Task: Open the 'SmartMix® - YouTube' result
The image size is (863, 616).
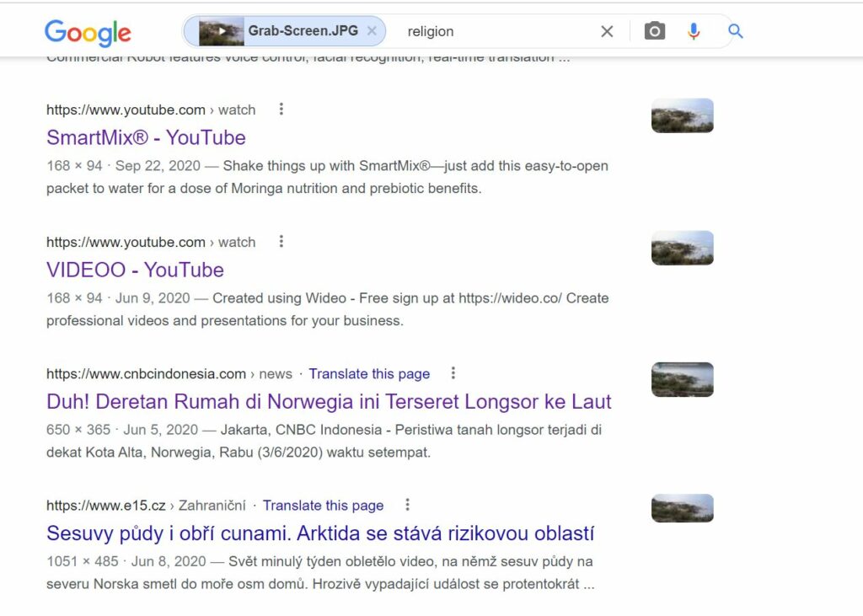Action: [x=146, y=137]
